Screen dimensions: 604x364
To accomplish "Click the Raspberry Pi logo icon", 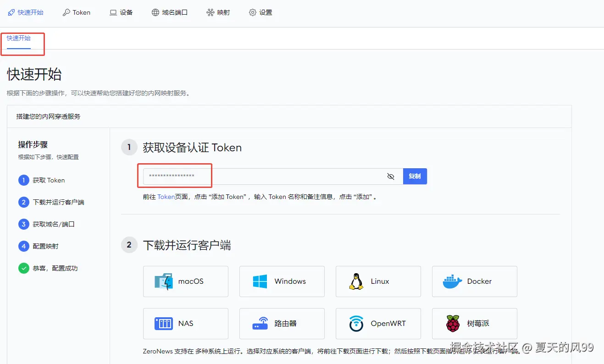I will tap(453, 324).
